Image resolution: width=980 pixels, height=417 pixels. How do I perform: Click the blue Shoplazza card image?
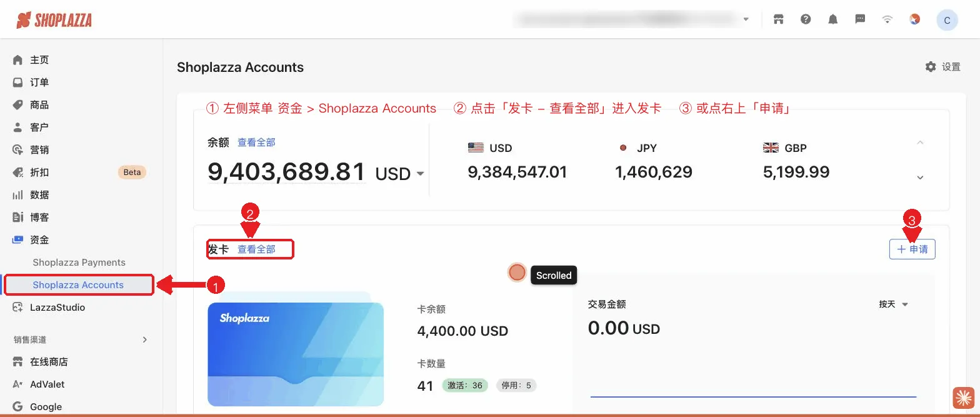click(x=296, y=354)
